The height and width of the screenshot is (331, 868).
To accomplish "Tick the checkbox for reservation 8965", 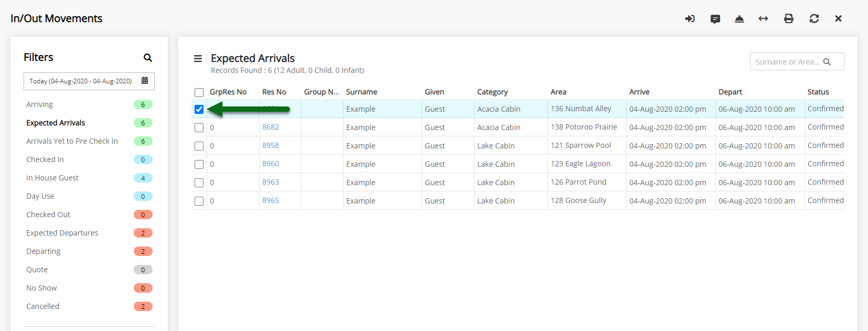I will coord(199,201).
